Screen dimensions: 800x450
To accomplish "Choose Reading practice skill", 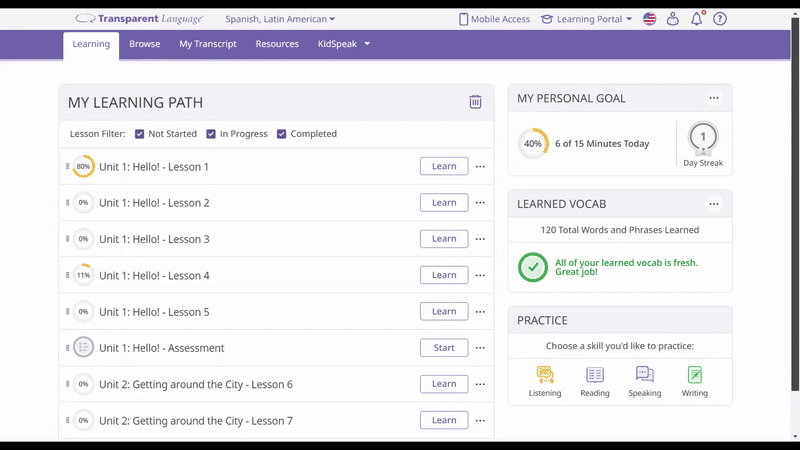I will [595, 382].
